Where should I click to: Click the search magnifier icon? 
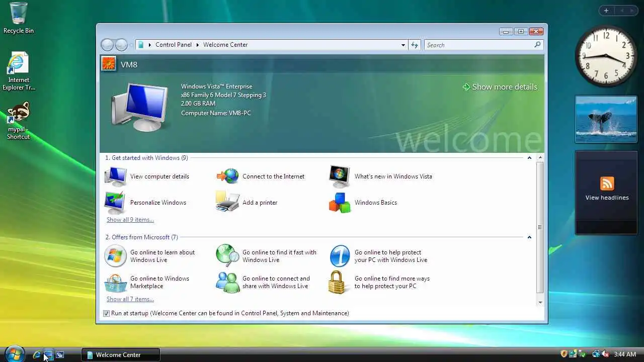(537, 45)
